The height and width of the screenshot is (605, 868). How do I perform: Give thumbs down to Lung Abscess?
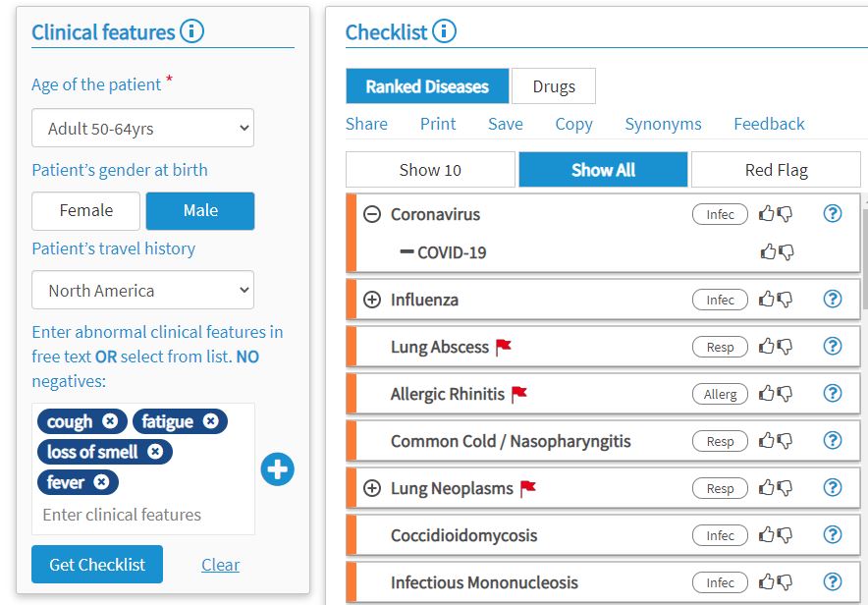tap(785, 347)
